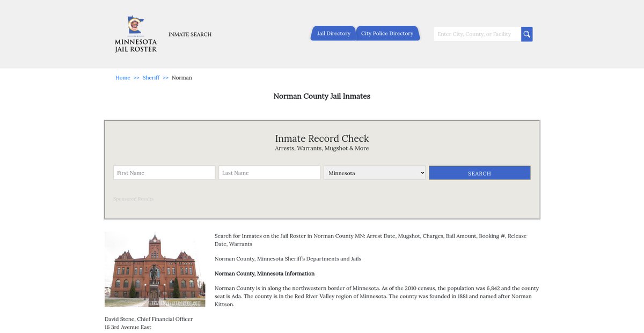644x333 pixels.
Task: Expand the Minnesota state dropdown
Action: (x=375, y=173)
